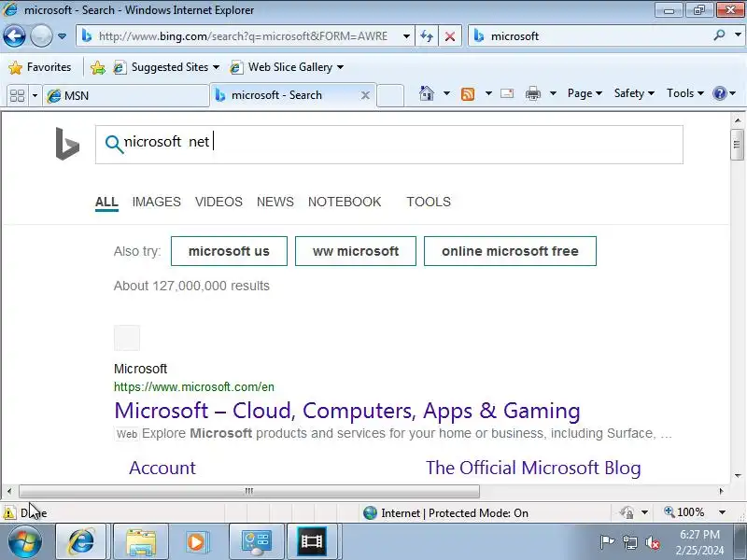This screenshot has width=747, height=560.
Task: Switch to the MSN tab
Action: tap(126, 96)
